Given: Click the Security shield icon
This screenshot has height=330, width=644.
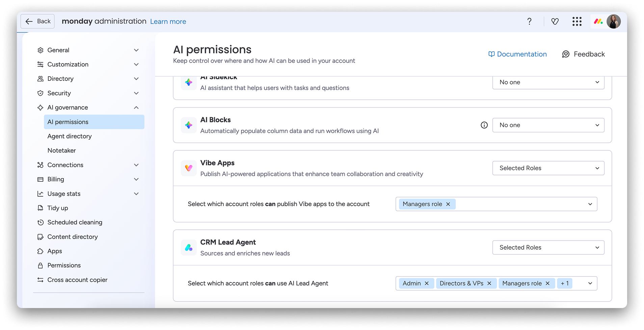Looking at the screenshot, I should [x=41, y=93].
